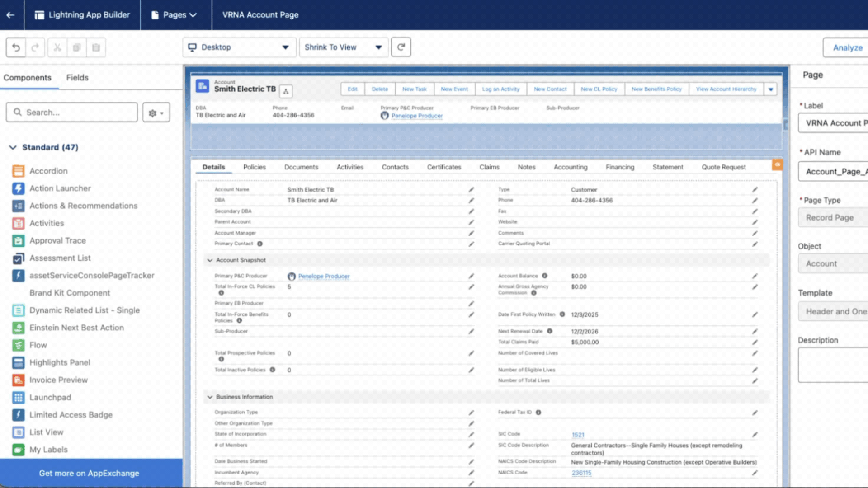The image size is (868, 488).
Task: Click the New CL Policy button
Action: pos(599,89)
